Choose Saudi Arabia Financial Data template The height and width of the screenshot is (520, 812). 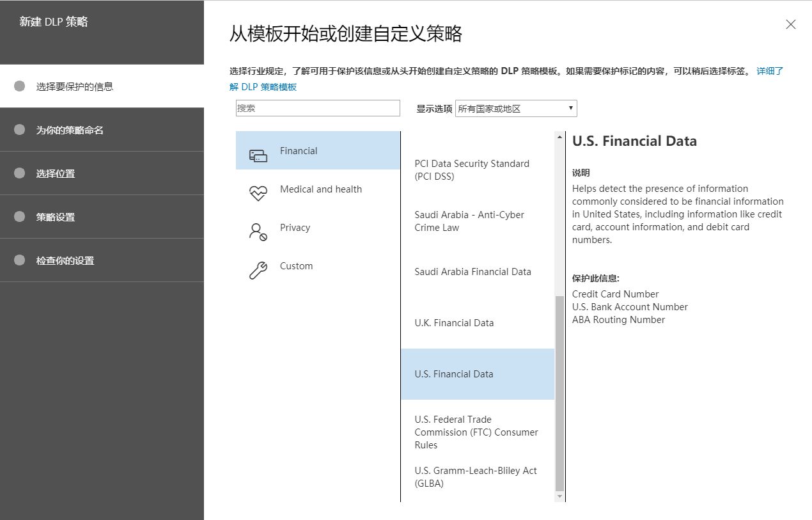(x=478, y=272)
